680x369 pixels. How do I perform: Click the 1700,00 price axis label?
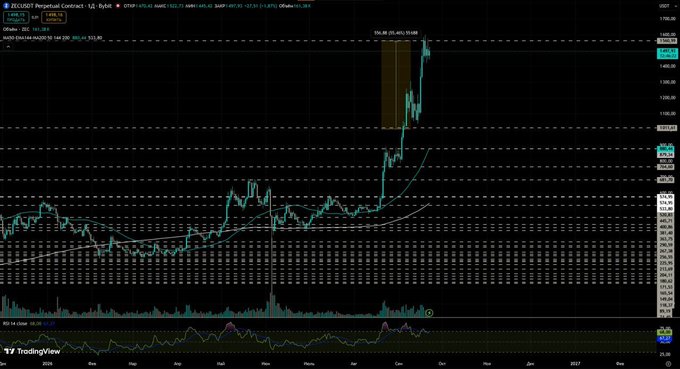tap(667, 19)
